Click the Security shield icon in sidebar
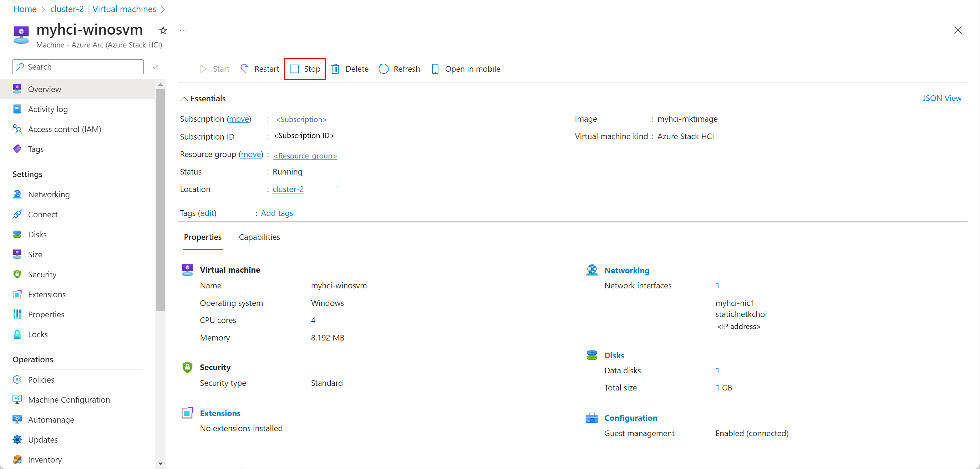Image resolution: width=980 pixels, height=469 pixels. [17, 274]
